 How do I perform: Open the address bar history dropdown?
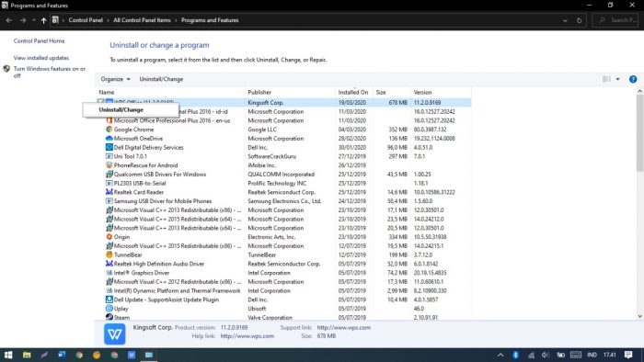pos(565,20)
